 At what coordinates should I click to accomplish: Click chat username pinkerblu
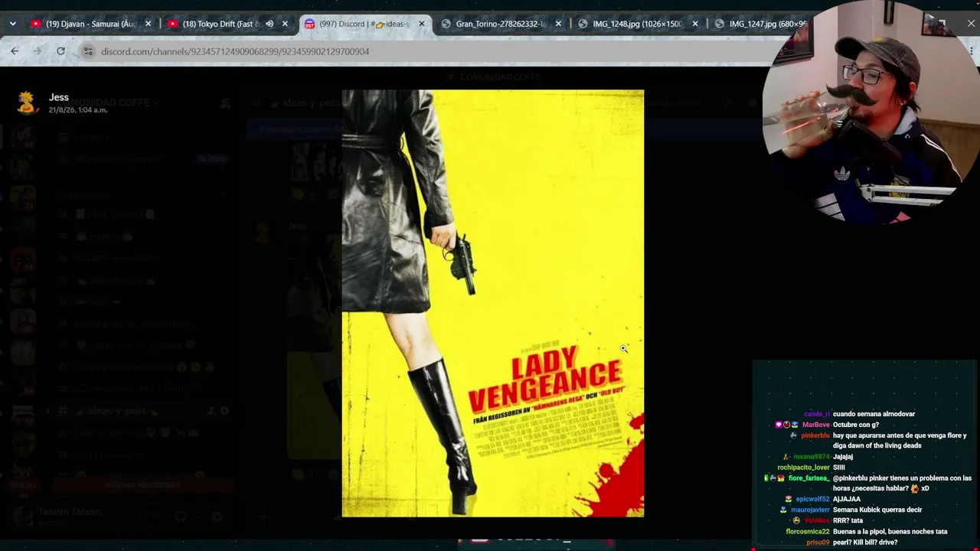click(815, 435)
